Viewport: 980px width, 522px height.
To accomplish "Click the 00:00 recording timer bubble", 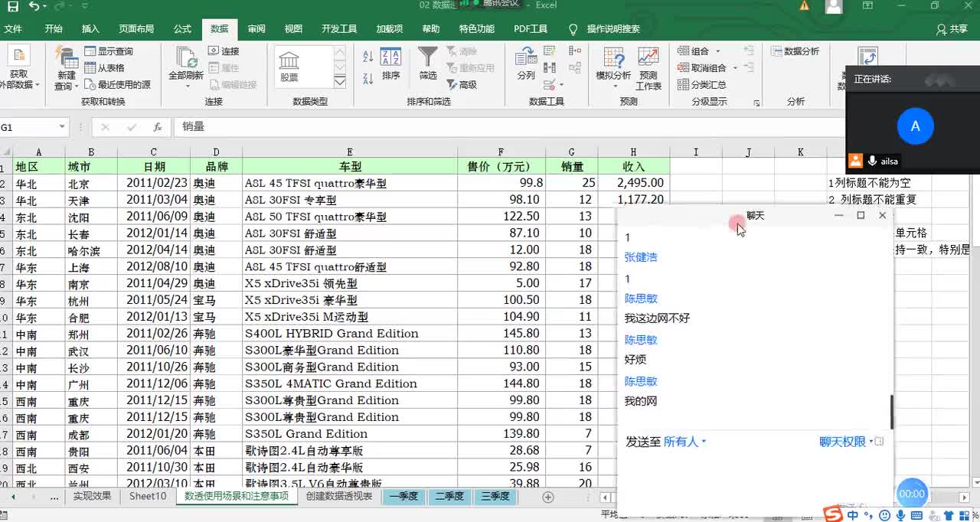I will coord(911,494).
